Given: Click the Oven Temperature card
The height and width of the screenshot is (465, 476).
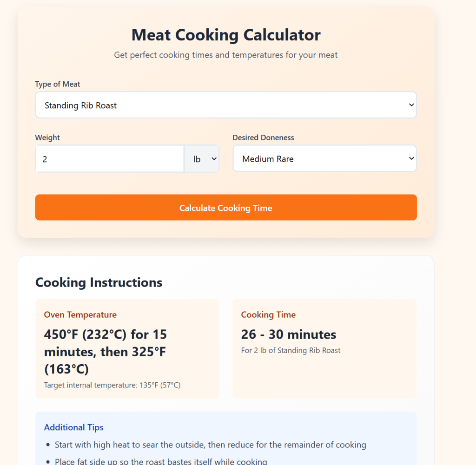Looking at the screenshot, I should click(x=127, y=348).
